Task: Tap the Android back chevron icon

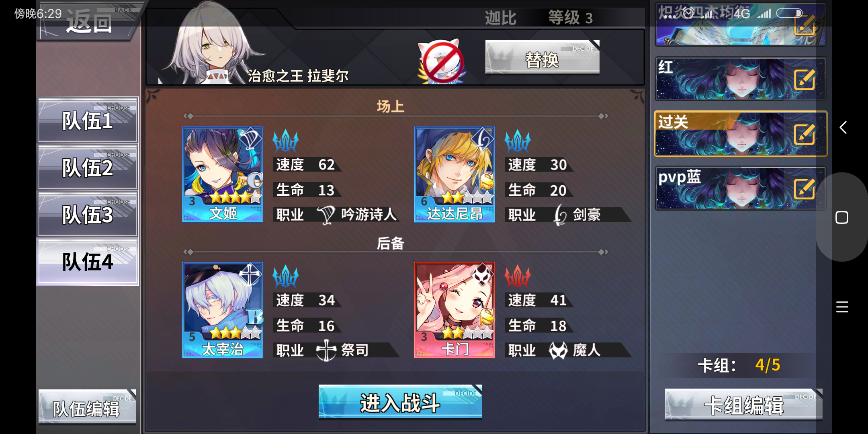Action: point(843,128)
